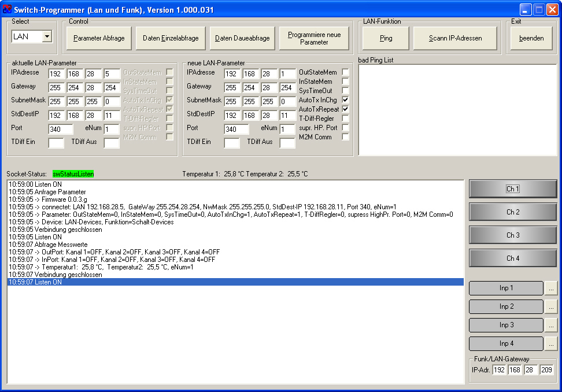Viewport: 562px width, 392px height.
Task: Uncheck AutoTx InChg in neue LAN-Parameter
Action: point(345,100)
